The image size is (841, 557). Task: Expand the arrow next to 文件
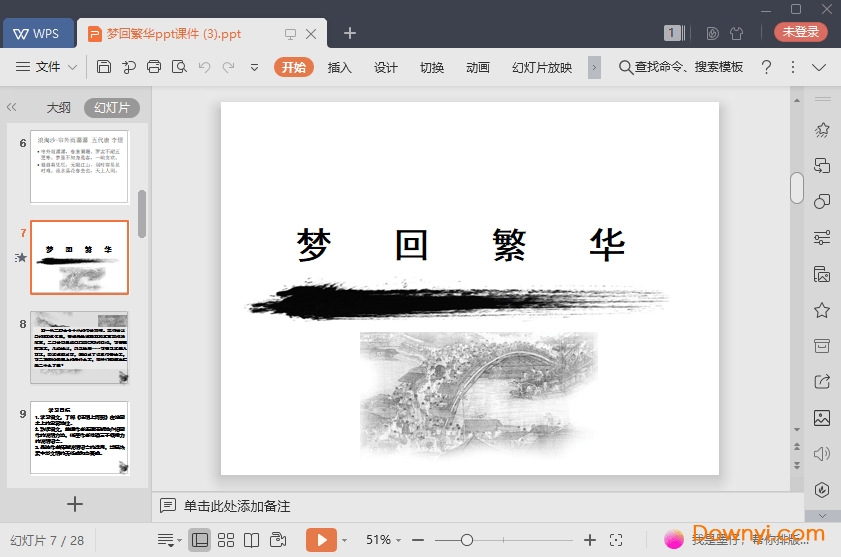click(x=72, y=67)
